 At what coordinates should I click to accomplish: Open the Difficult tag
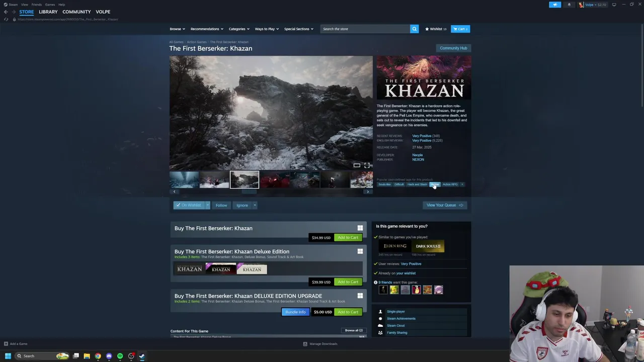point(399,185)
